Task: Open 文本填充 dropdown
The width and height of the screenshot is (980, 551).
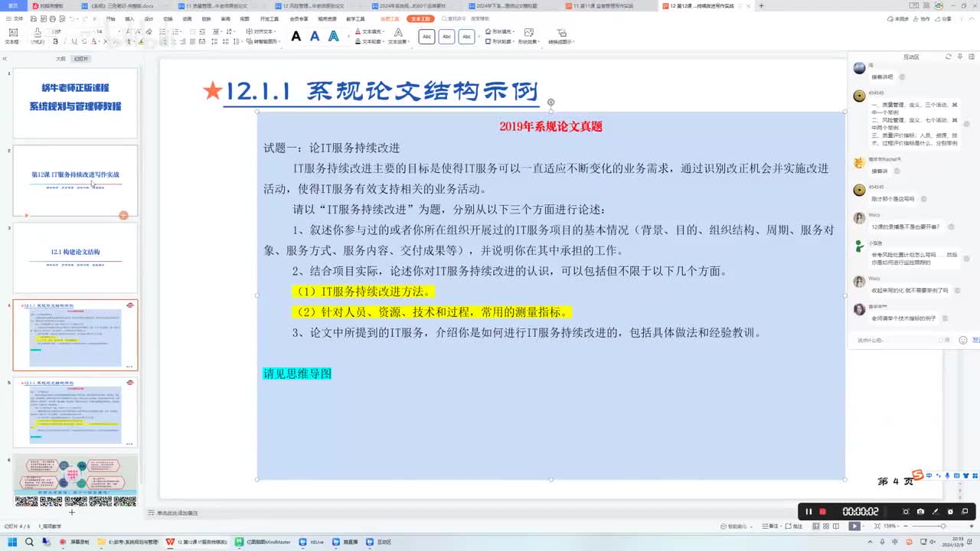Action: click(370, 32)
